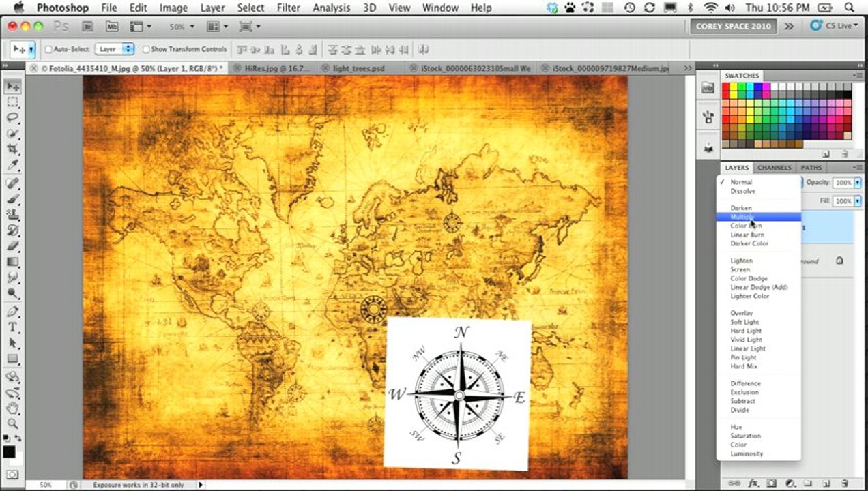Click the Add layer style fx icon
This screenshot has height=491, width=868.
(x=754, y=483)
